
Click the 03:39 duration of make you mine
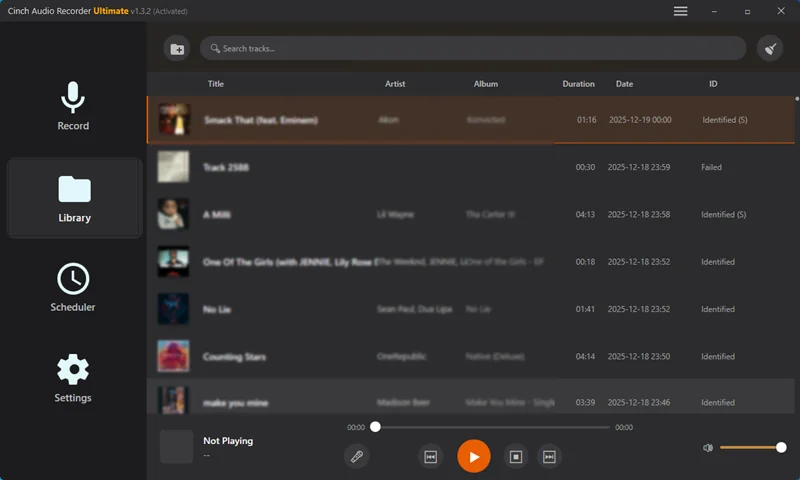tap(585, 402)
